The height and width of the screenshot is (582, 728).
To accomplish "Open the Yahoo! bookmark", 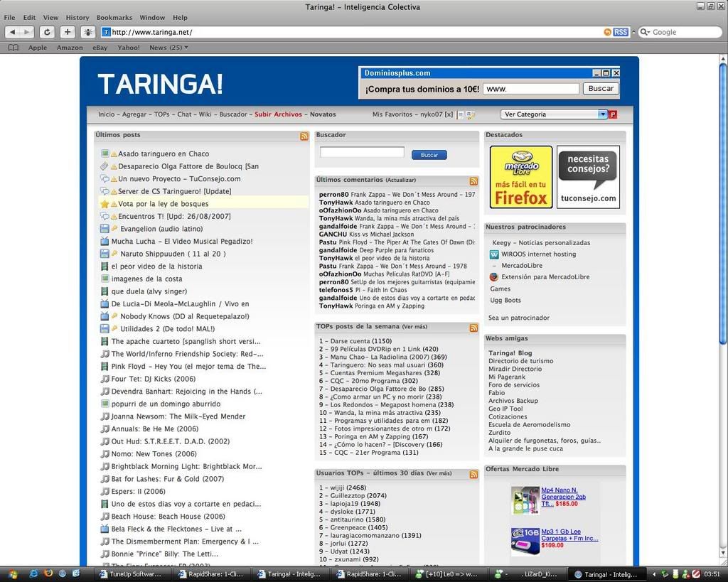I will pos(129,48).
